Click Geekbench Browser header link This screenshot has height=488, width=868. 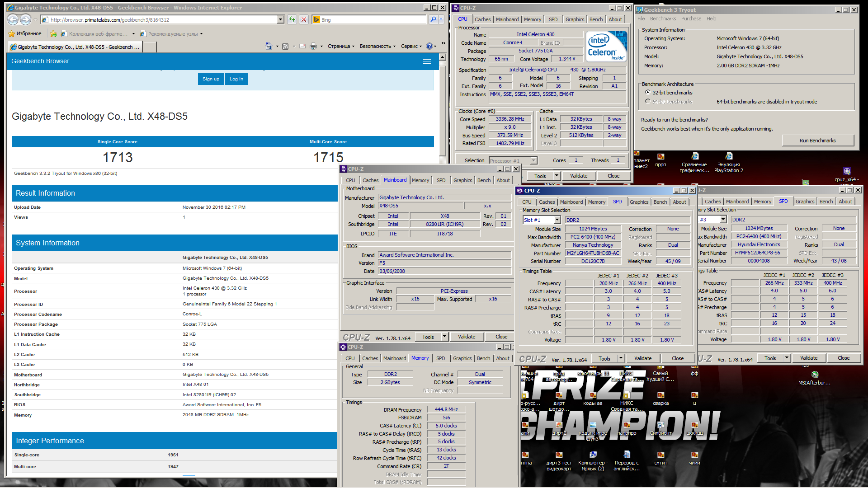coord(40,61)
